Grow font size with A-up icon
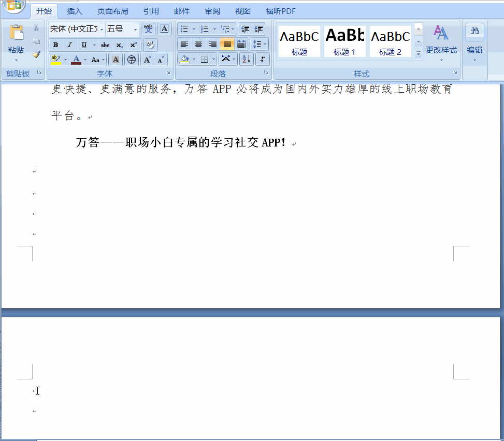504x441 pixels. [x=147, y=60]
